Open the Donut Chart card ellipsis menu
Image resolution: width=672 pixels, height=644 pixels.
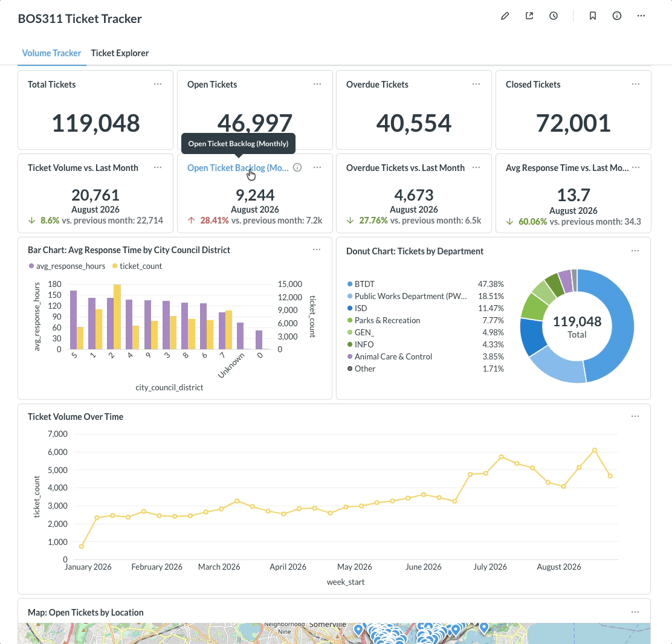tap(635, 251)
